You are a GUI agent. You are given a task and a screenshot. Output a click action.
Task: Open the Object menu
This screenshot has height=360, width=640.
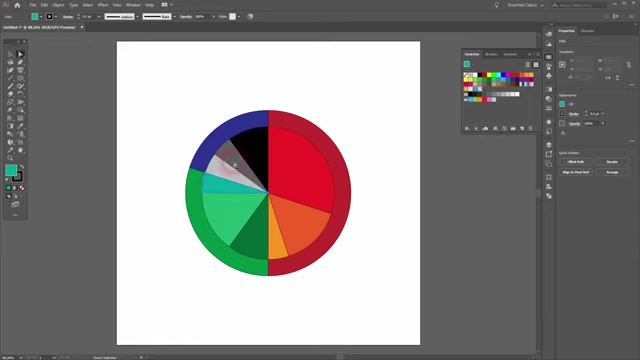(x=58, y=5)
